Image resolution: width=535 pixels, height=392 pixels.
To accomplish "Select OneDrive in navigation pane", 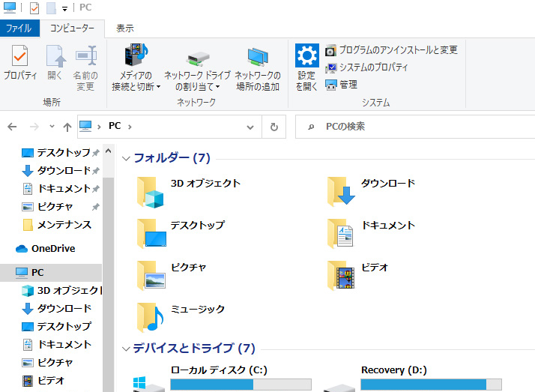I will pyautogui.click(x=52, y=249).
